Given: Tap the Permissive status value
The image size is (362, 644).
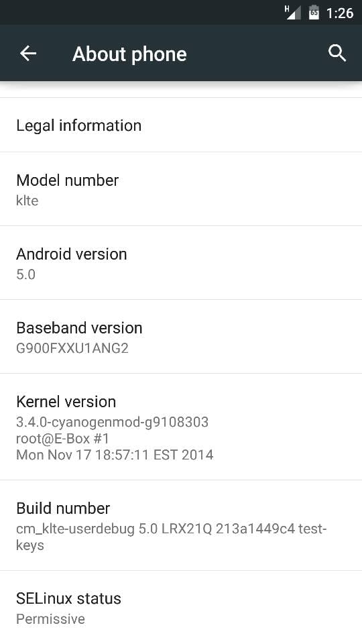Looking at the screenshot, I should (x=50, y=619).
